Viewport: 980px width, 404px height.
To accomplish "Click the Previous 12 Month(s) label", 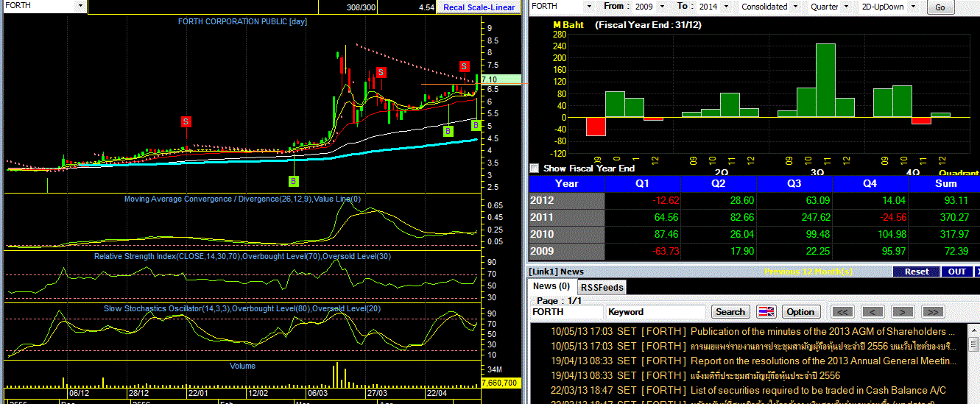I will click(810, 272).
